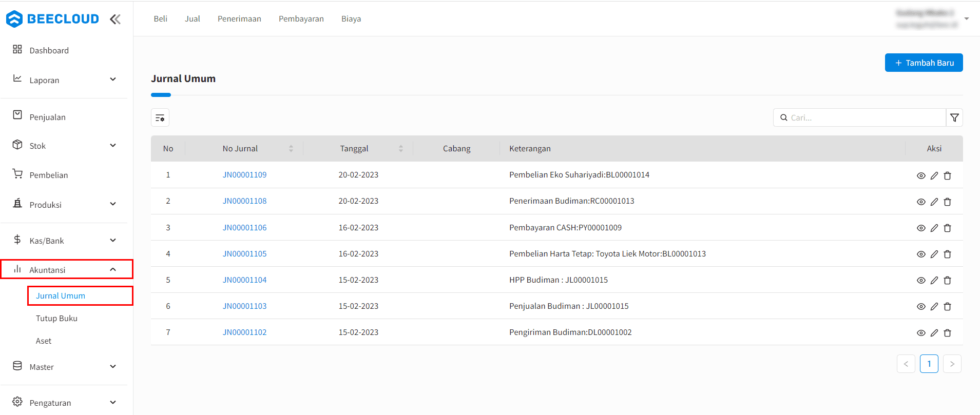Focus the Cari search field
980x415 pixels.
(x=859, y=117)
